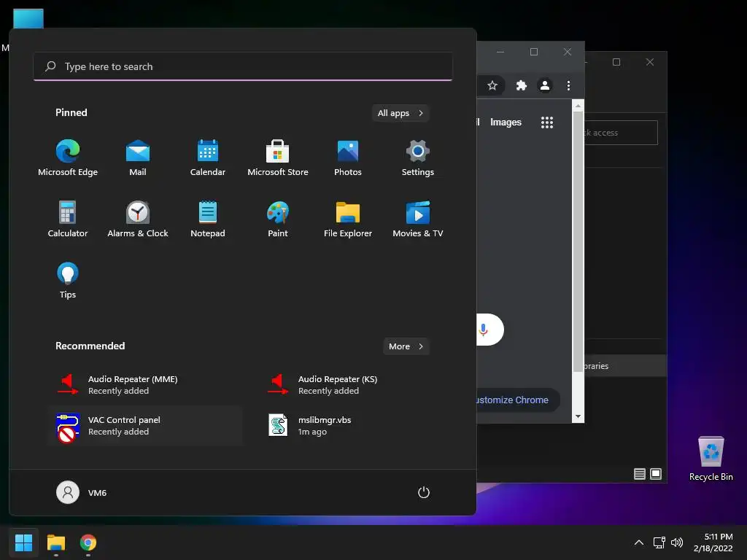Show hidden system tray icons
This screenshot has height=560, width=747.
point(639,542)
